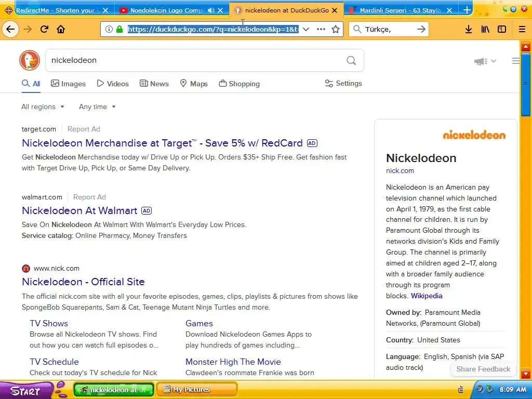Switch to the RedirectMe tab
532x399 pixels.
(x=55, y=10)
